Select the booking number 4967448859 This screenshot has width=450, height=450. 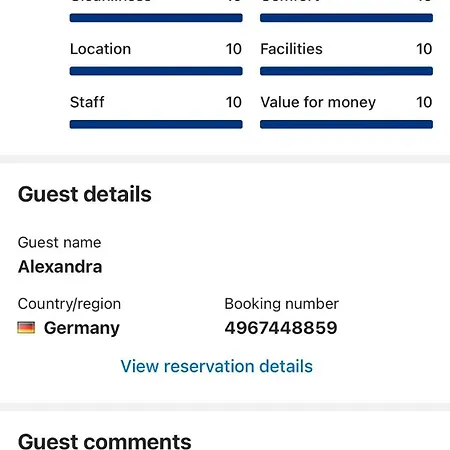[x=281, y=328]
